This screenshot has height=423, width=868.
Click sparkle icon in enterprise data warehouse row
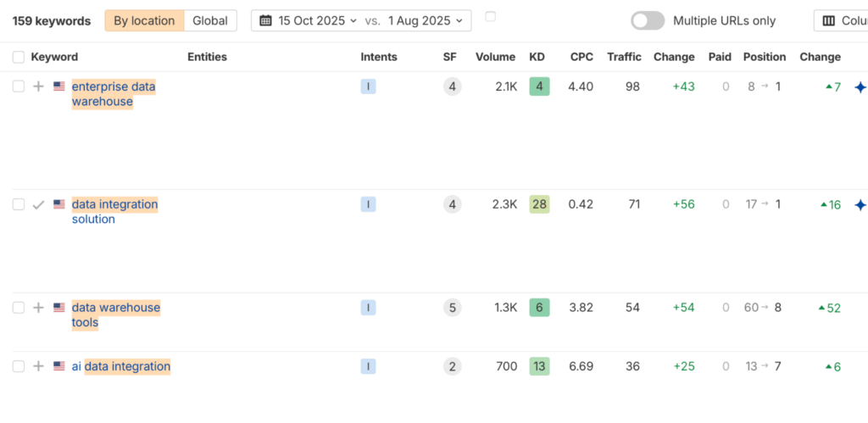(860, 87)
